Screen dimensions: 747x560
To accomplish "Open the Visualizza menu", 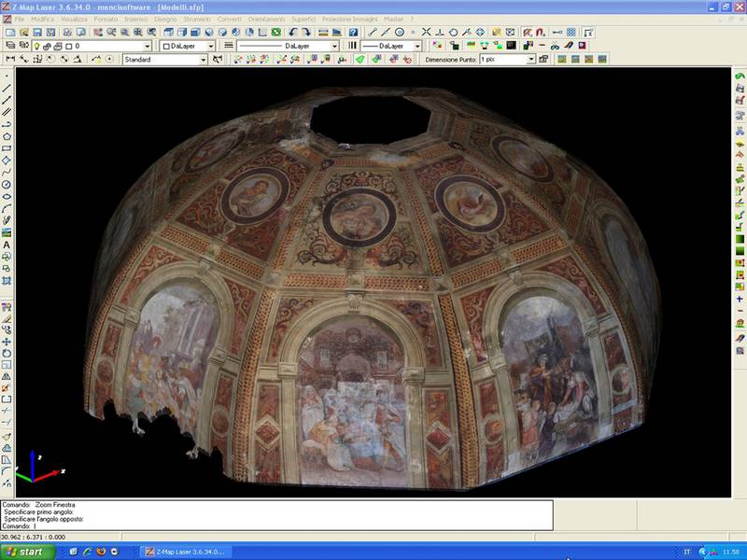I will pyautogui.click(x=74, y=19).
